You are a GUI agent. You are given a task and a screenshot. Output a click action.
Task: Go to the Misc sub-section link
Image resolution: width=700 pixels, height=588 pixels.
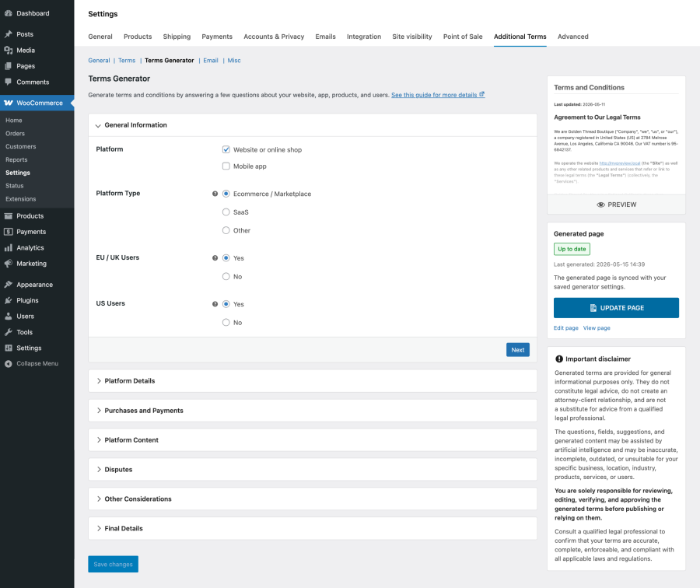(234, 60)
